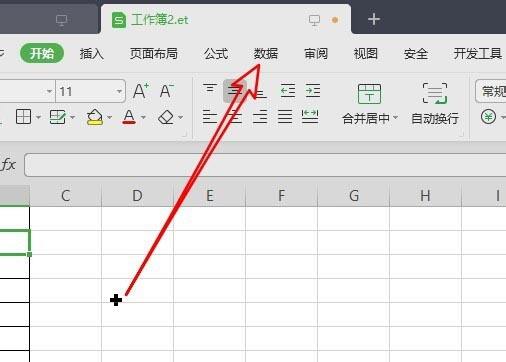Click the eraser clear icon
506x362 pixels.
point(166,117)
